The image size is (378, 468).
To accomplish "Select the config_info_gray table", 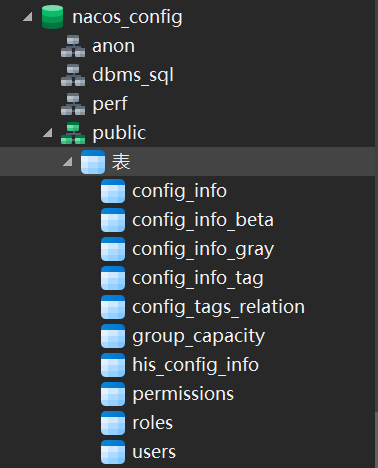I will coord(203,250).
